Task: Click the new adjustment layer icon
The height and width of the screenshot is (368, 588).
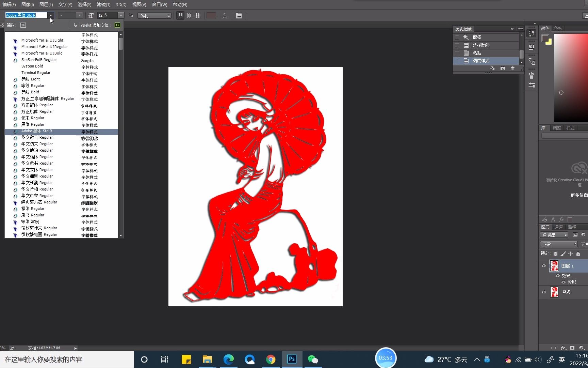Action: (x=581, y=348)
